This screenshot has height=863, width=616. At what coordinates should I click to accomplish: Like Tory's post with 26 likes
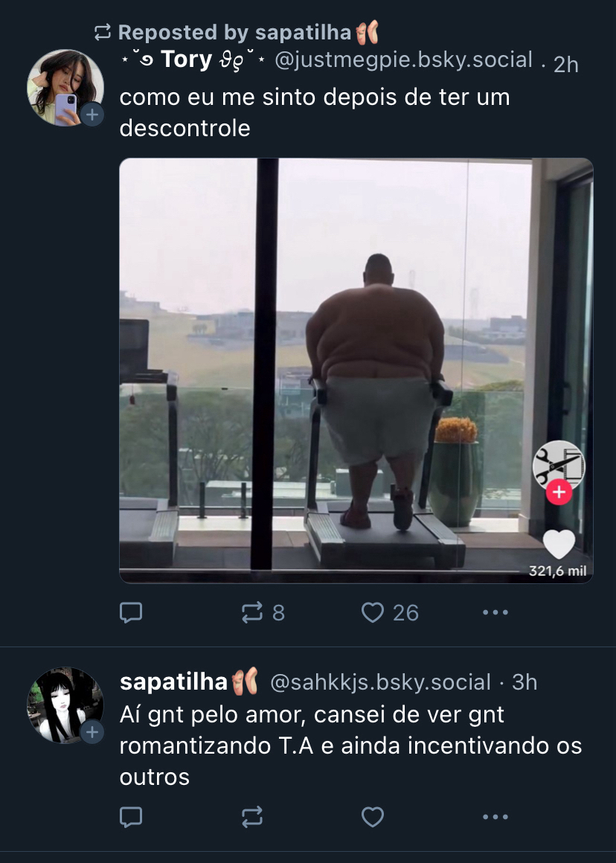pos(372,612)
